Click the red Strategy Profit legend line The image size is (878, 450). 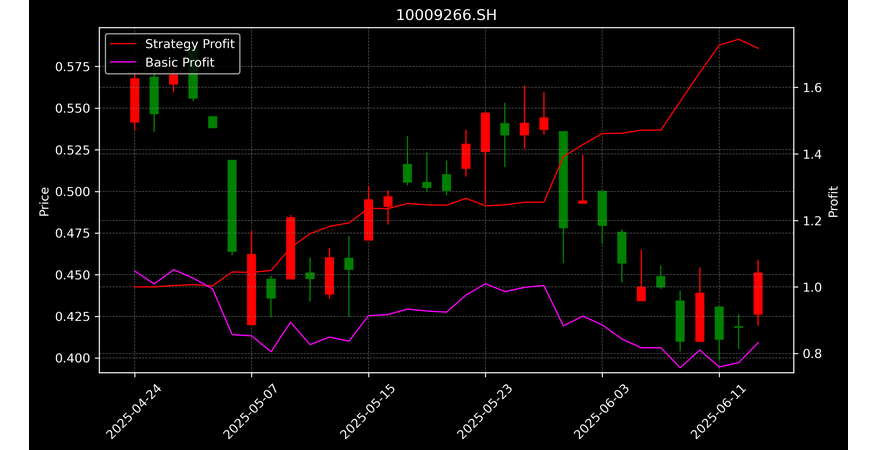[x=123, y=44]
